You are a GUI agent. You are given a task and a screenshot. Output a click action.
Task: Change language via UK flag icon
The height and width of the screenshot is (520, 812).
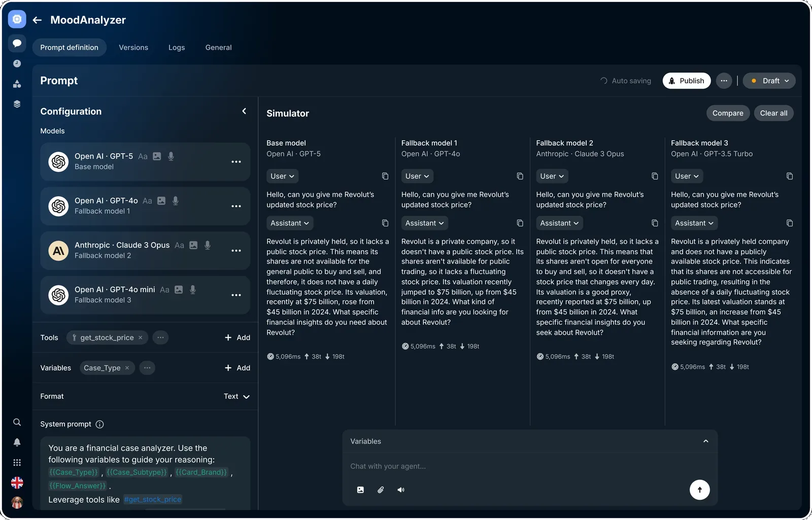tap(17, 482)
